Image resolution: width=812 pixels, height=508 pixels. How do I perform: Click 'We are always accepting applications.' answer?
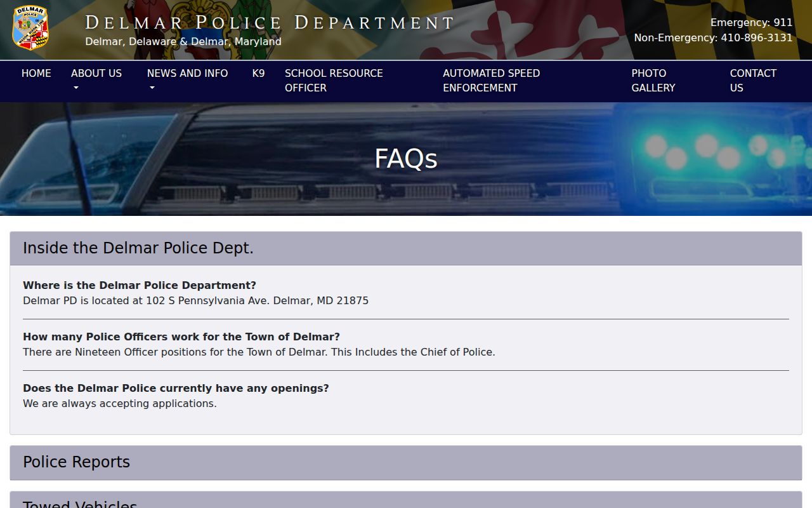click(120, 403)
